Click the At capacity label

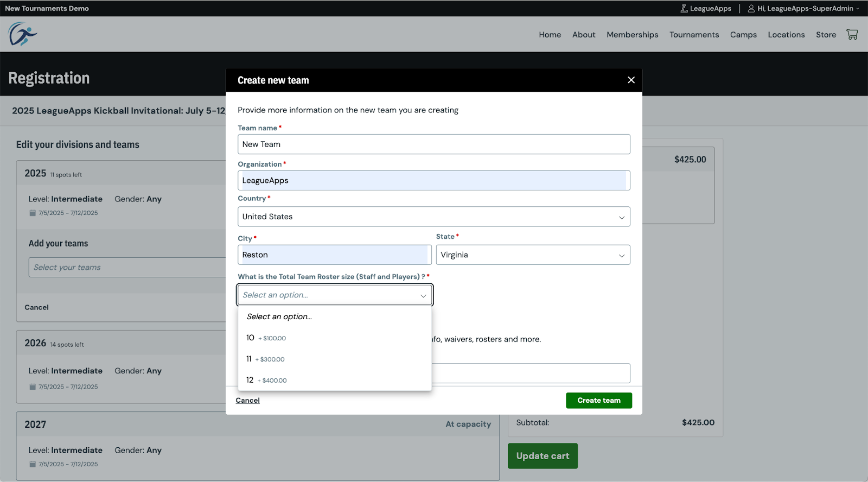468,424
